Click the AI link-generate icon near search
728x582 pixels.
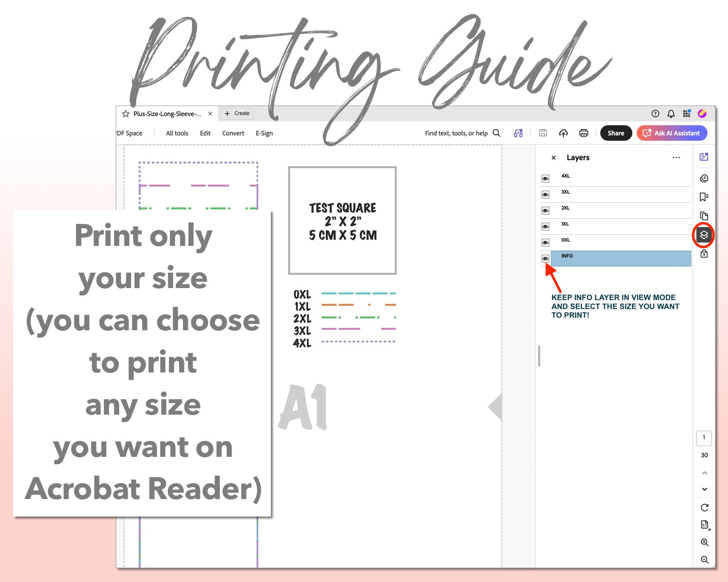point(518,133)
